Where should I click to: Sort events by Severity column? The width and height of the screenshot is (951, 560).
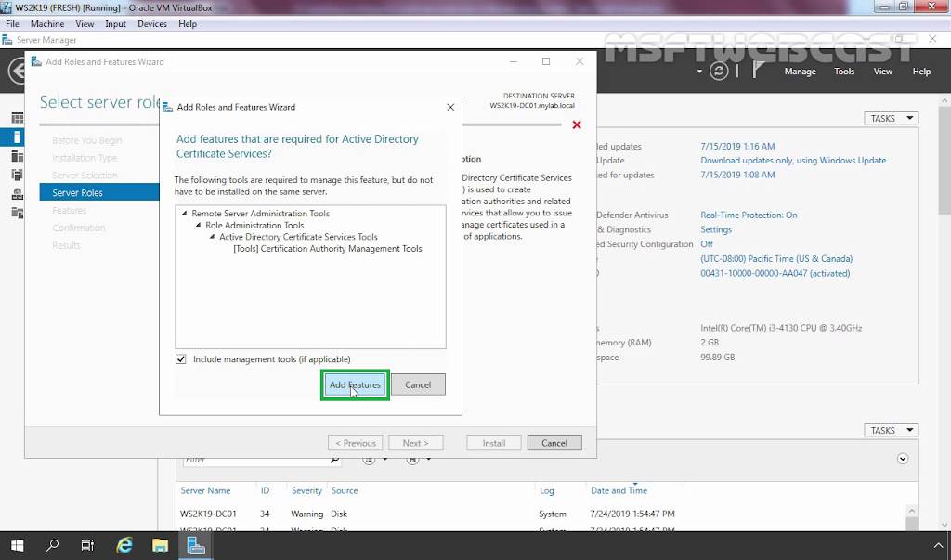tap(306, 490)
